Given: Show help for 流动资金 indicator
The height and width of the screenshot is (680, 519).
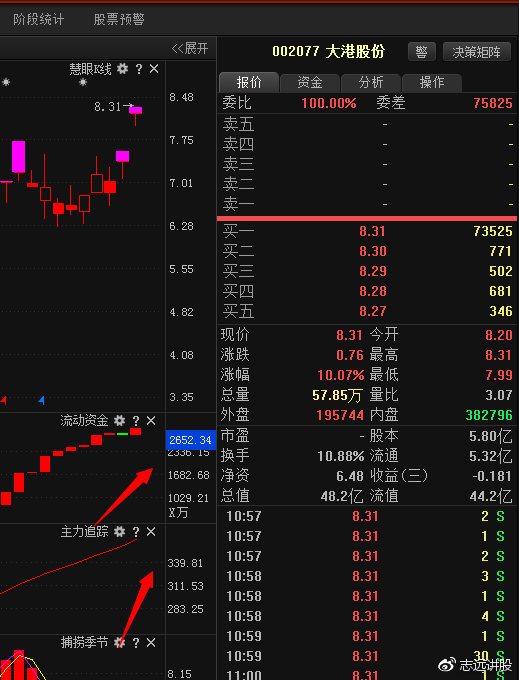Looking at the screenshot, I should (136, 420).
